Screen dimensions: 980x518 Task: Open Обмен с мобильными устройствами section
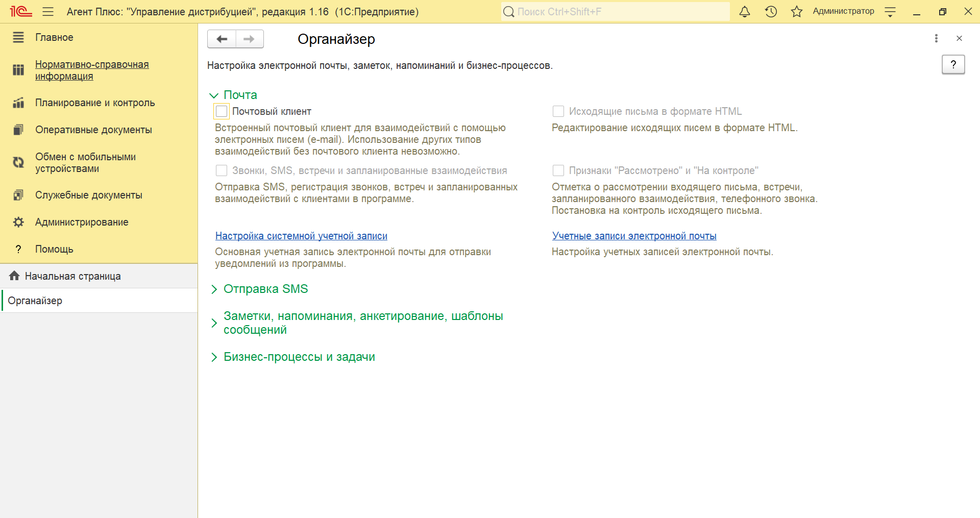85,162
